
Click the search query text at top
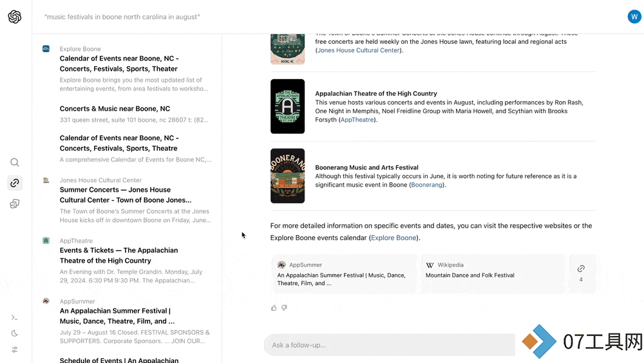tap(122, 17)
